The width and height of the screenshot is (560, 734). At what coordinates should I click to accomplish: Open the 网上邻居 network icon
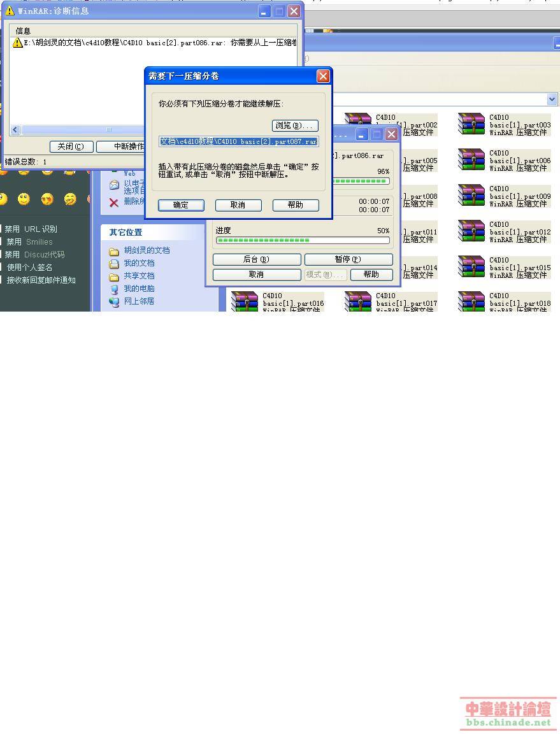[x=114, y=301]
